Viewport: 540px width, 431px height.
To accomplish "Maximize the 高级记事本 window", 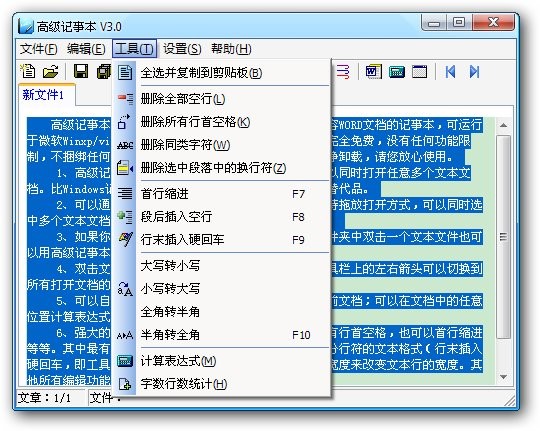I will (x=459, y=23).
